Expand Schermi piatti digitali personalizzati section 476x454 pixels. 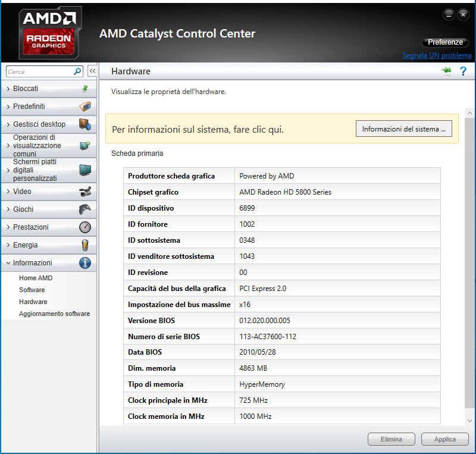coord(49,170)
